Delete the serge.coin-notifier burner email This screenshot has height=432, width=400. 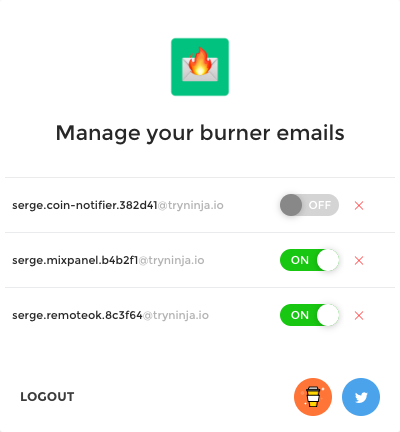(359, 205)
